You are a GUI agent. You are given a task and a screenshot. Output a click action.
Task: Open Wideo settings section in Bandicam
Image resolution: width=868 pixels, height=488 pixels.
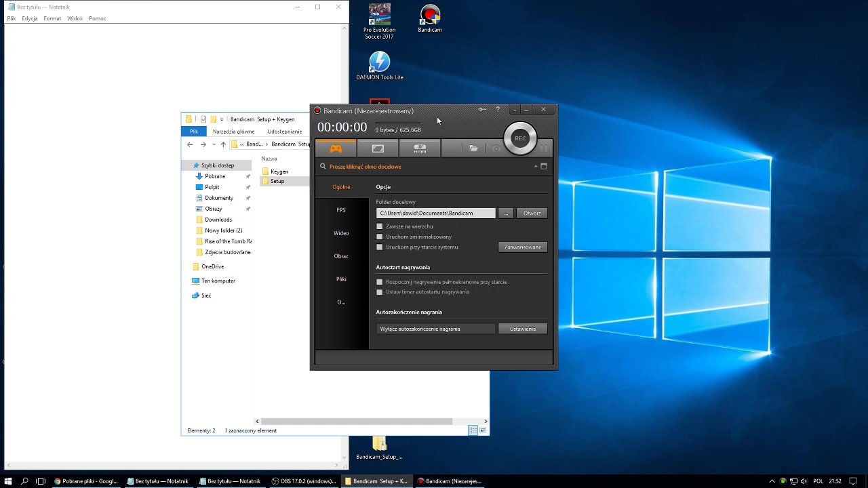341,233
